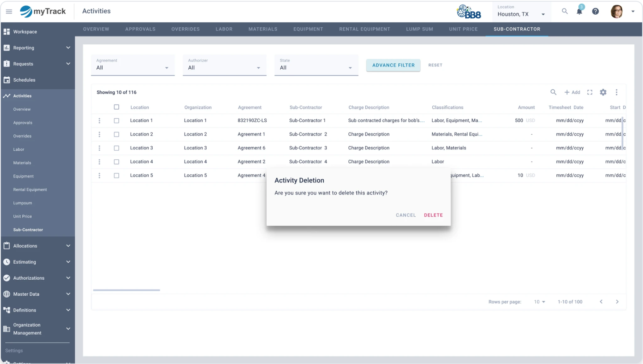Screen dimensions: 643x364
Task: Click the notifications bell icon
Action: (580, 12)
